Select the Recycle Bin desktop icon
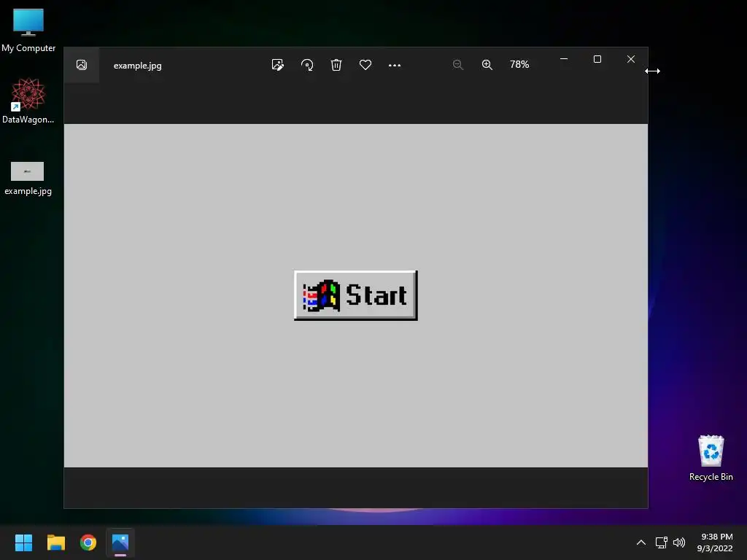Viewport: 747px width, 560px height. click(711, 458)
